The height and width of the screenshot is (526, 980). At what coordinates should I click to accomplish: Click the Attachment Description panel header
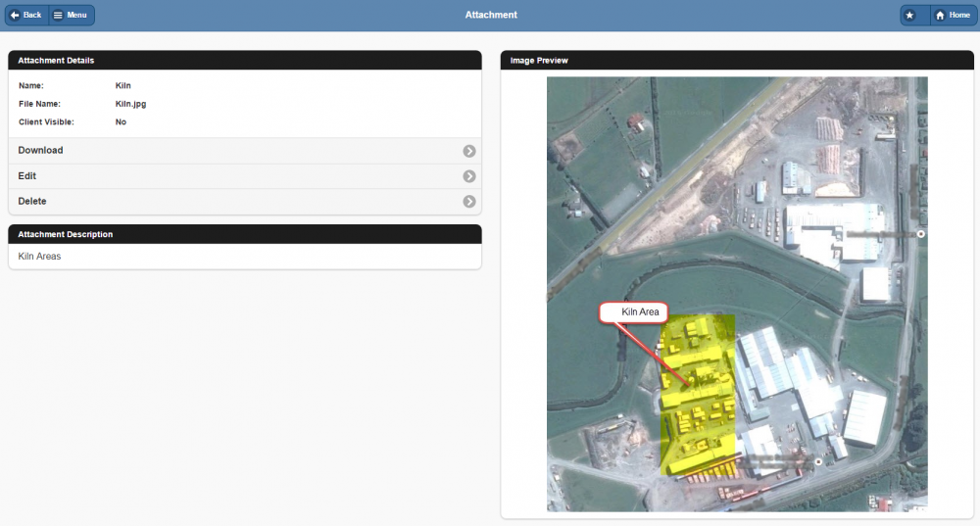(244, 235)
